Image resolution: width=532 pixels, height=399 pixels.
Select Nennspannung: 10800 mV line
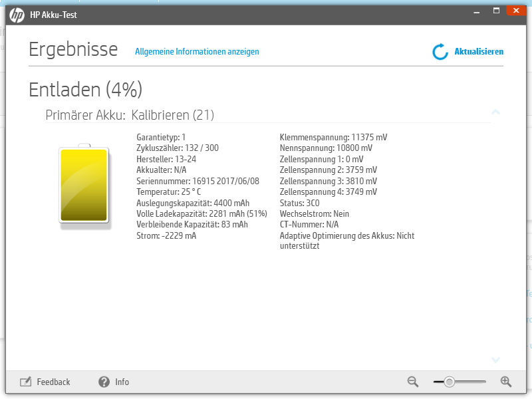tap(326, 148)
